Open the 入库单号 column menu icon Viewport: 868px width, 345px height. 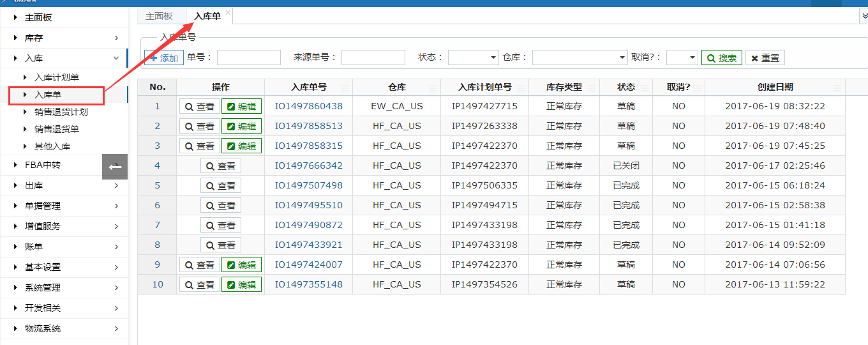[x=345, y=88]
